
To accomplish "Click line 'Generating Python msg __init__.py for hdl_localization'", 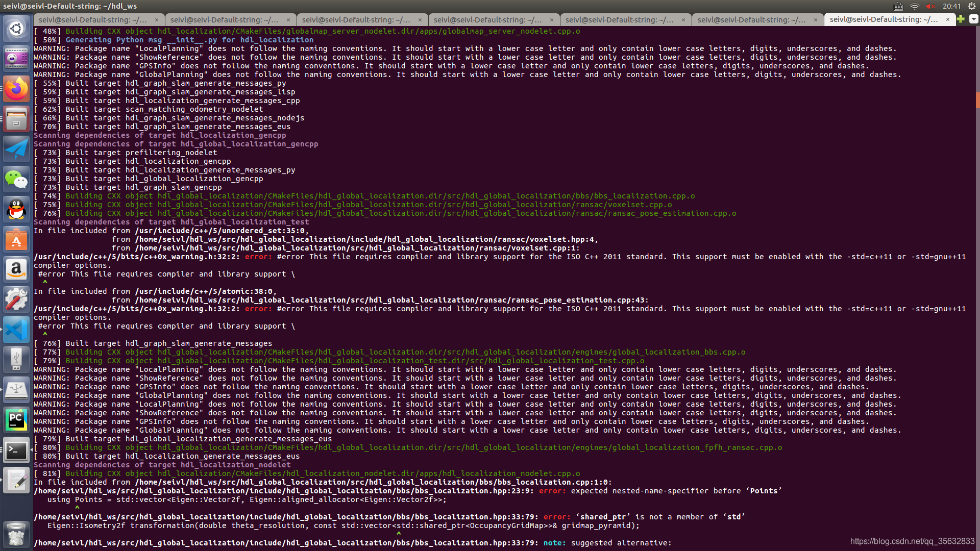I will coord(189,40).
